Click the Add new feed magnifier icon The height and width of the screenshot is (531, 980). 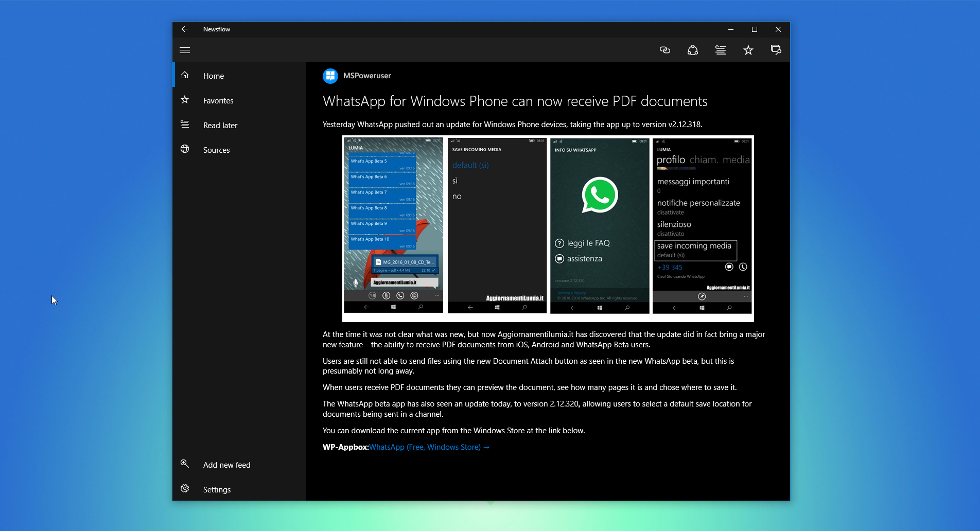(x=185, y=464)
